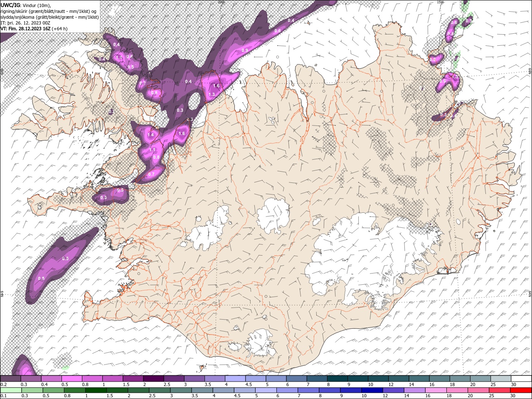Select the dark blue 10 swatch in bottom legend
This screenshot has height=399, width=532.
pyautogui.click(x=371, y=390)
